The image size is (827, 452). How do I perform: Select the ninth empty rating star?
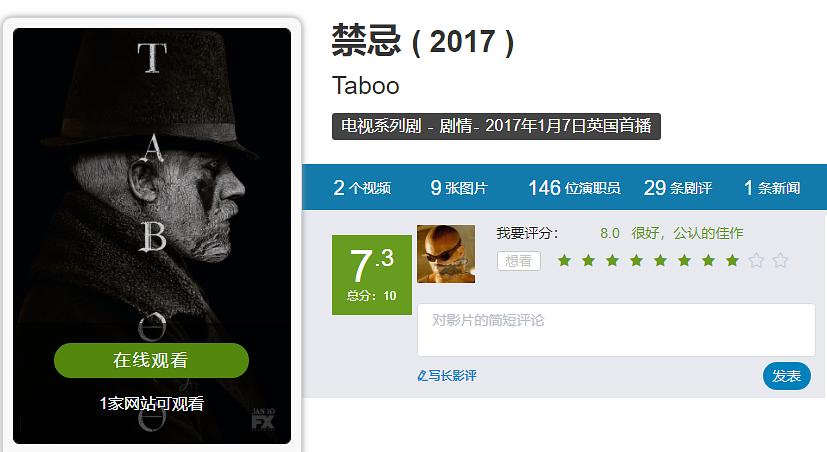756,260
